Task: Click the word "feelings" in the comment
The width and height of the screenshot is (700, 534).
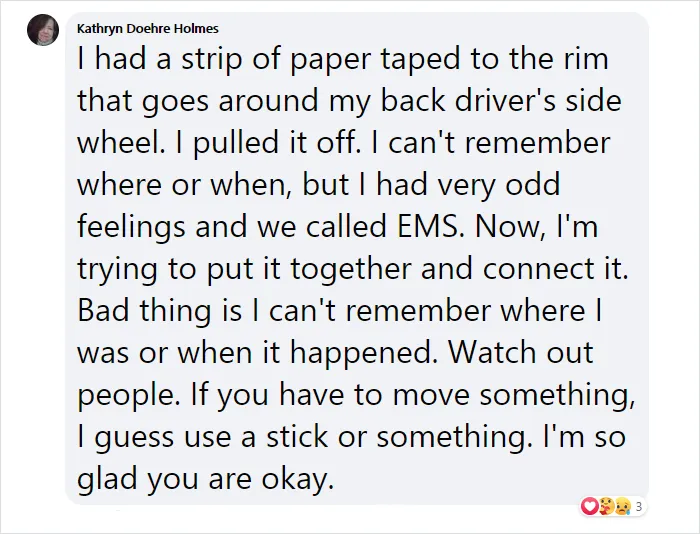Action: tap(131, 227)
